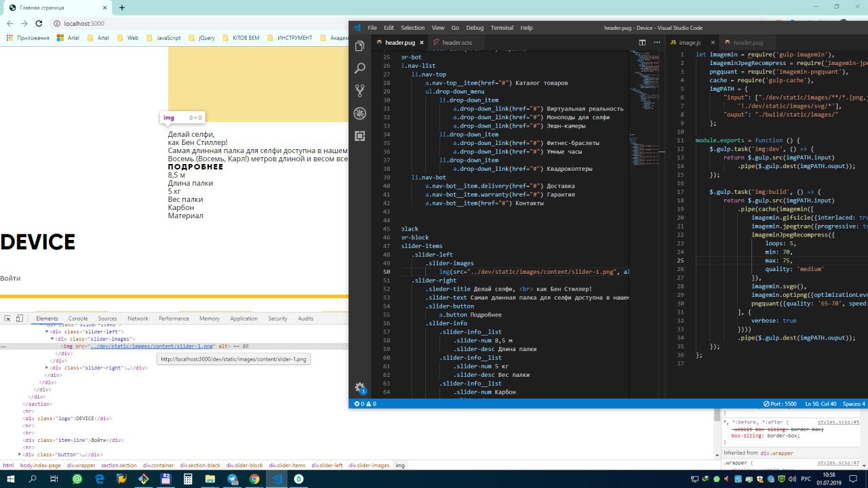Click the split editor icon
This screenshot has width=868, height=488.
(642, 43)
